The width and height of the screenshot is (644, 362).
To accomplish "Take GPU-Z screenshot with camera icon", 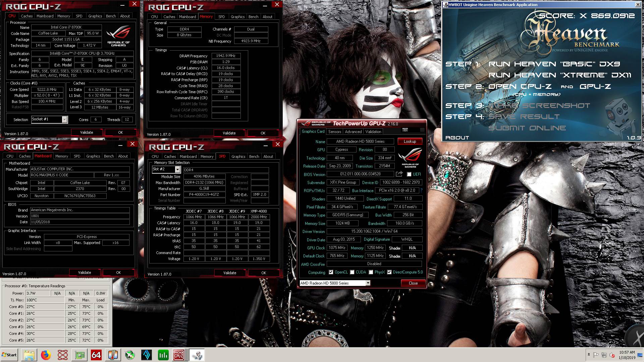I will click(x=405, y=130).
